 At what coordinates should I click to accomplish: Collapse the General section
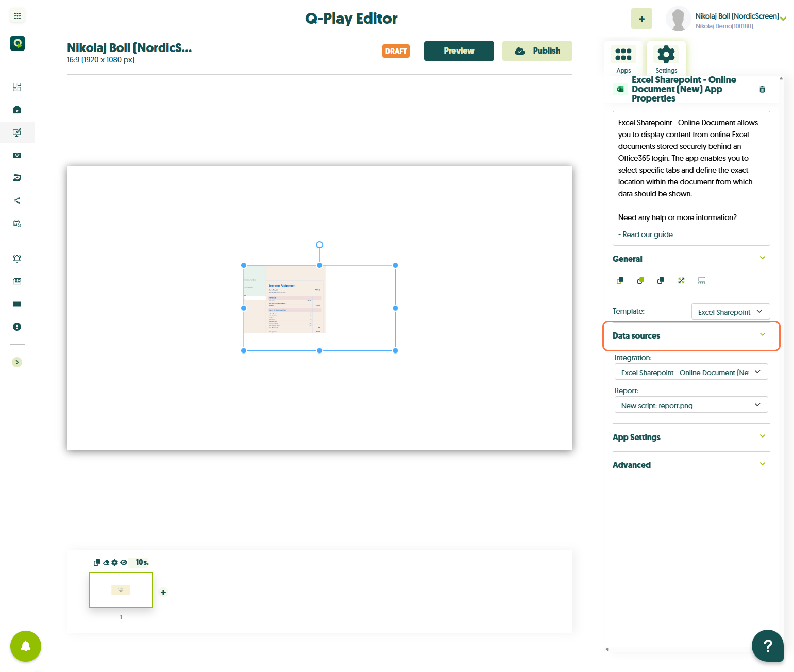(x=763, y=258)
